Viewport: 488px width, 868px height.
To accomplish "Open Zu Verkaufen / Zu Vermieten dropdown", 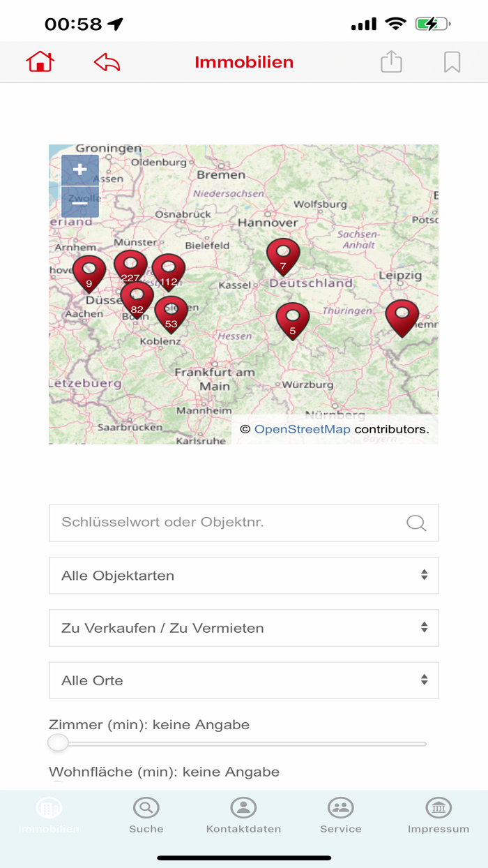I will pyautogui.click(x=244, y=628).
